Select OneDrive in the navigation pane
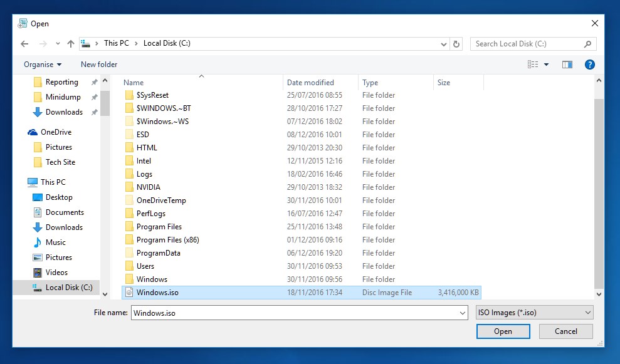620x364 pixels. [x=56, y=132]
